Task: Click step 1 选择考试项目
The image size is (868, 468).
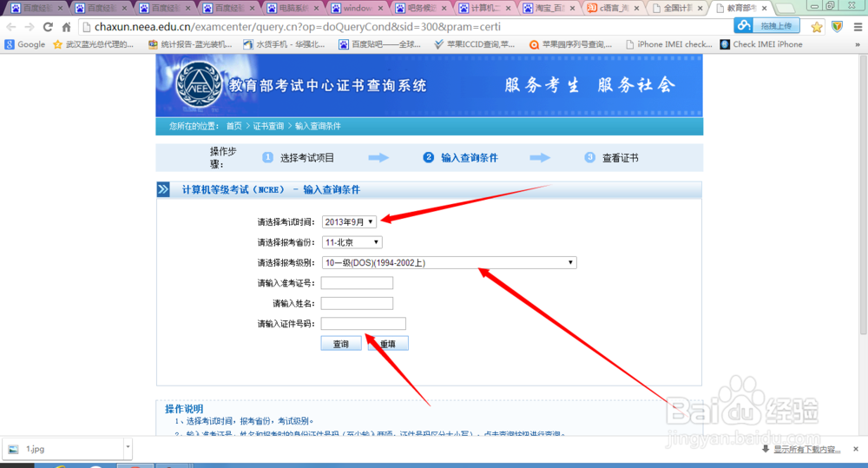Action: pyautogui.click(x=299, y=158)
